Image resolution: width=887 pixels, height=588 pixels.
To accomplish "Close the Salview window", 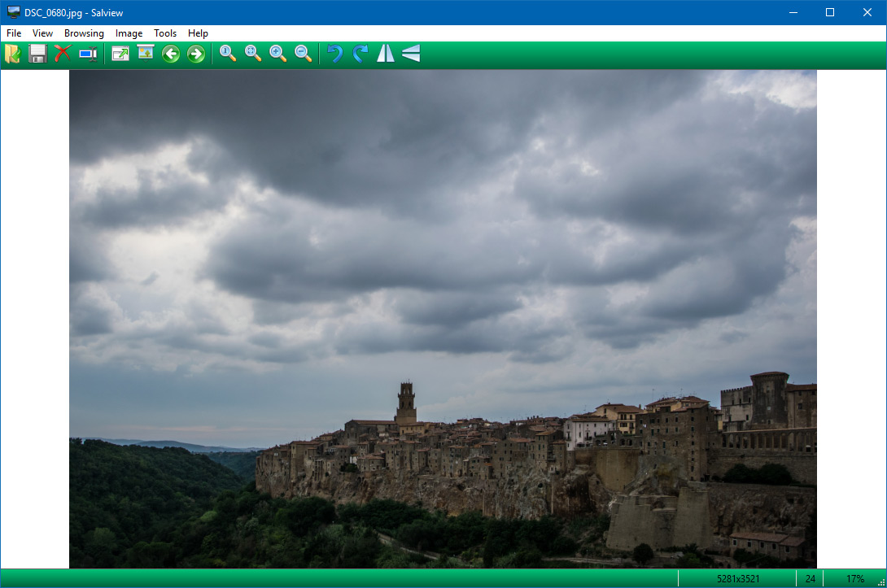I will click(x=867, y=12).
